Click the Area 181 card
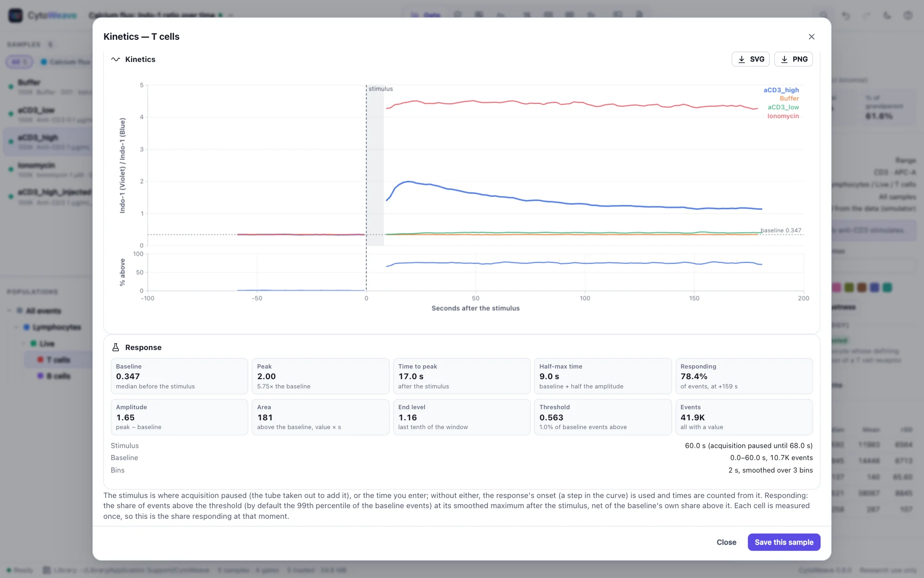Screen dimensions: 924x578 321,417
